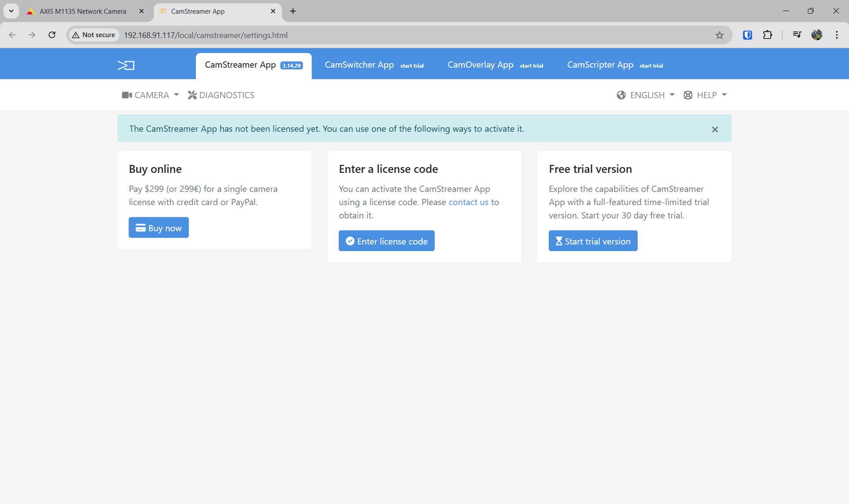Bookmark this page with star icon

(x=719, y=35)
